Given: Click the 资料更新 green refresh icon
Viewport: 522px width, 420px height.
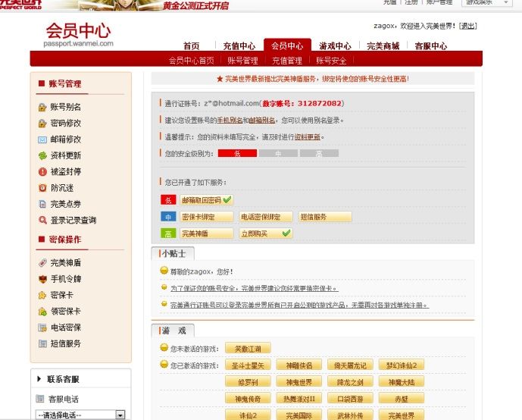Looking at the screenshot, I should (x=42, y=155).
